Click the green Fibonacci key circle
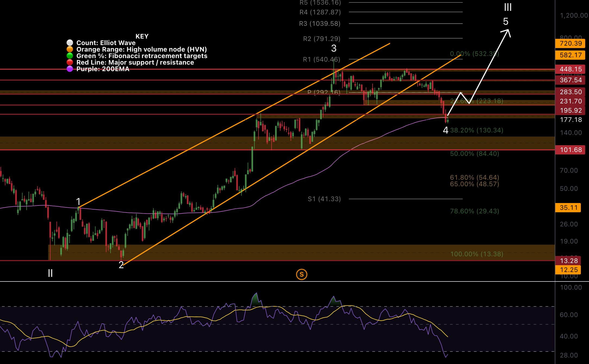 tap(70, 56)
